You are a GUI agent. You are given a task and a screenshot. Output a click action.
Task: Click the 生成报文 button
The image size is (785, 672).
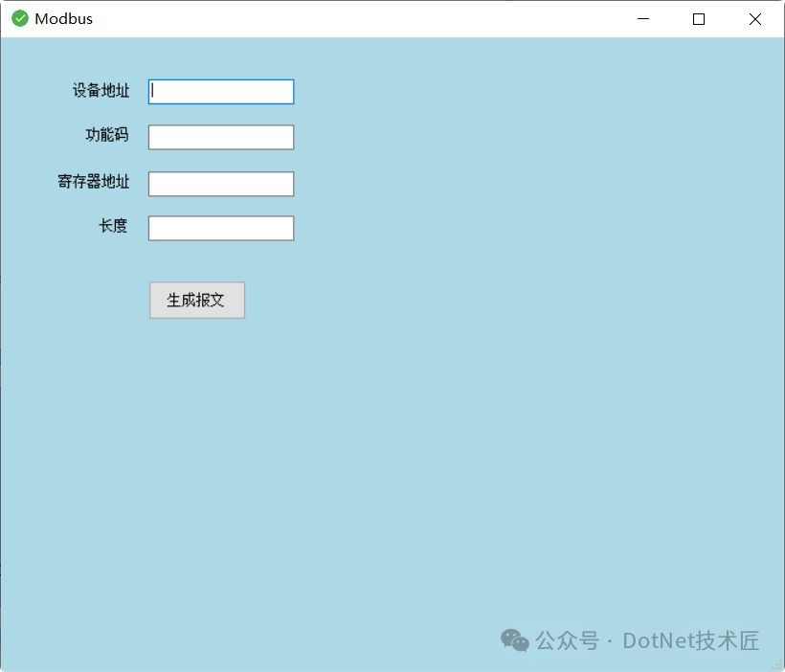(x=197, y=300)
